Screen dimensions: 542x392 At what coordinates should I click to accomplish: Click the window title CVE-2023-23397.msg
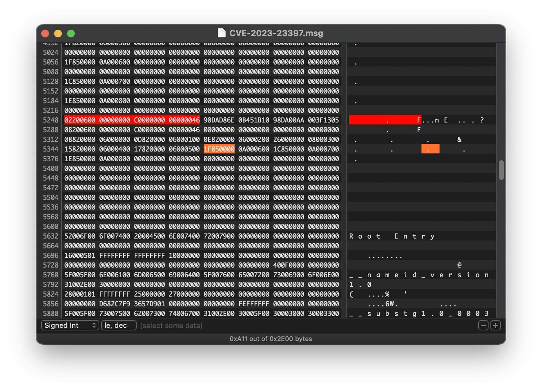(x=276, y=33)
